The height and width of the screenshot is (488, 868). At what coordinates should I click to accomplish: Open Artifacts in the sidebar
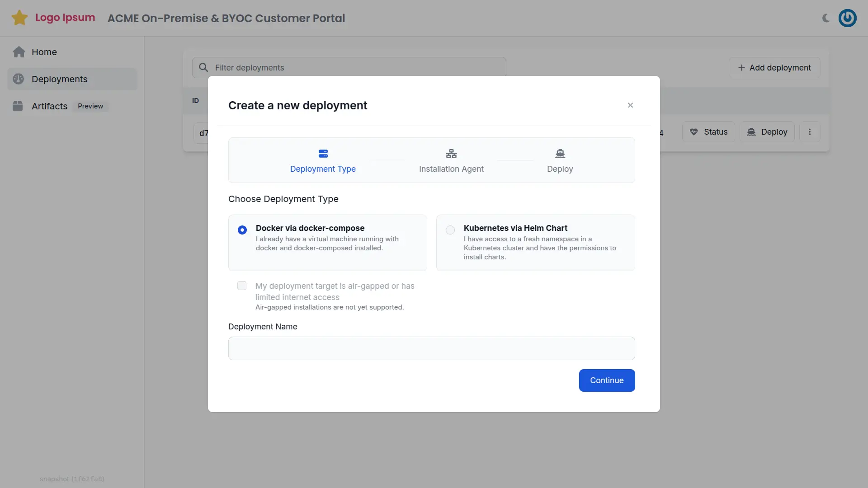click(x=72, y=106)
